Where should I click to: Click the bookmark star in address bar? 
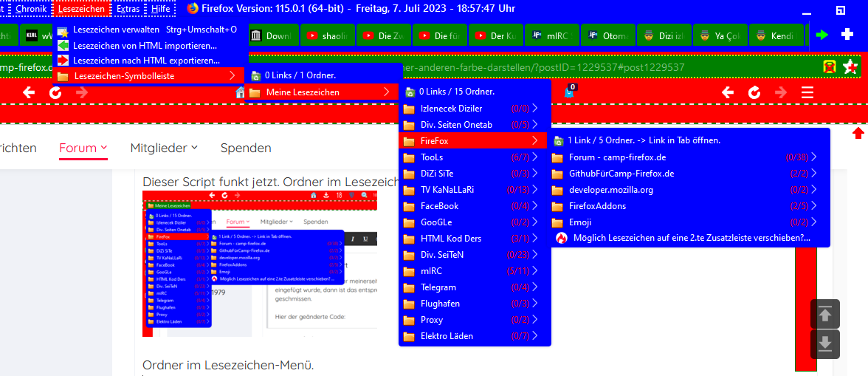point(849,67)
